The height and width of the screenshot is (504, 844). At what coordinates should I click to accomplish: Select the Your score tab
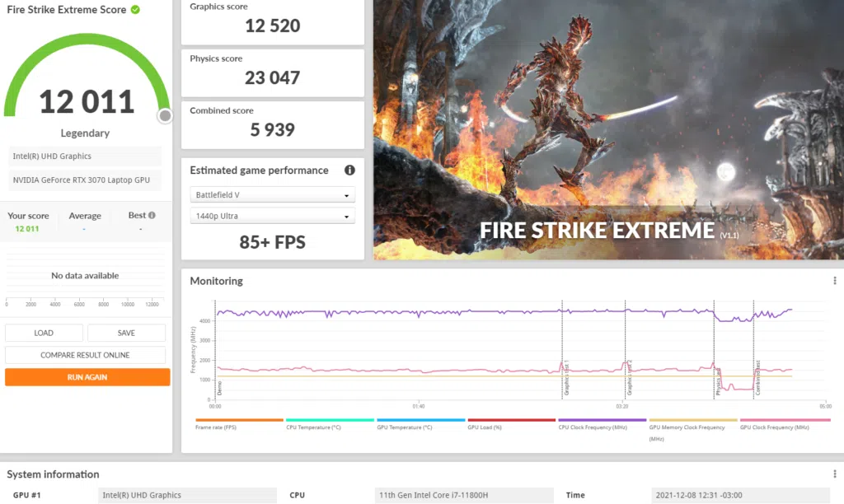pos(28,215)
